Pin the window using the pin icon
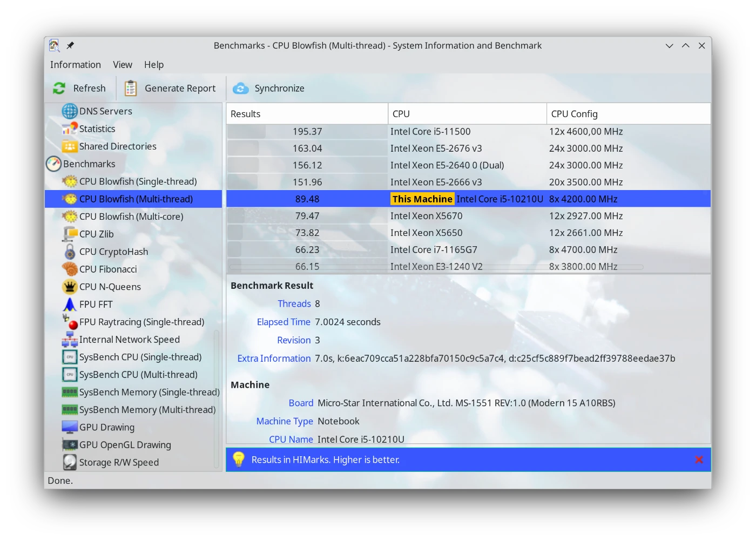The height and width of the screenshot is (541, 756). pyautogui.click(x=70, y=45)
